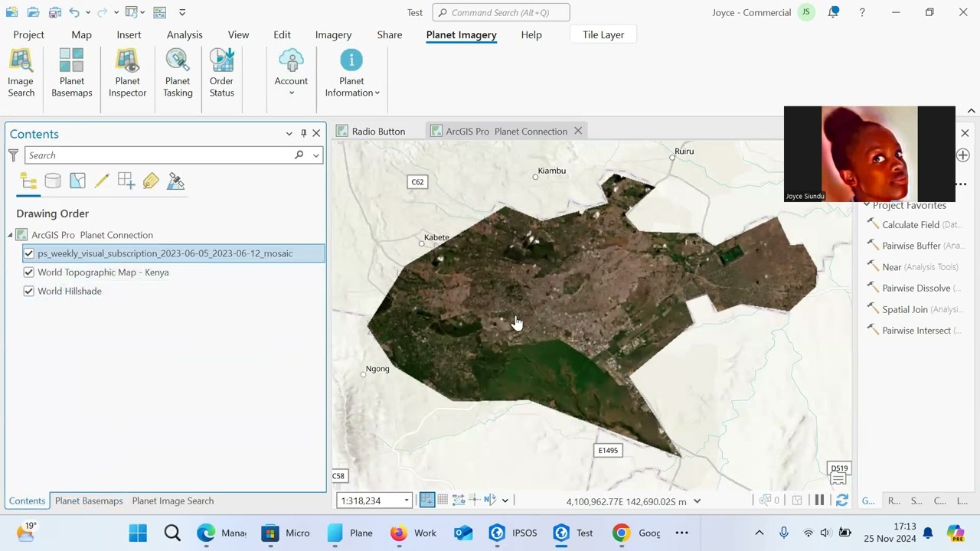Open the Planet Information dropdown
Image resolution: width=980 pixels, height=551 pixels.
351,73
